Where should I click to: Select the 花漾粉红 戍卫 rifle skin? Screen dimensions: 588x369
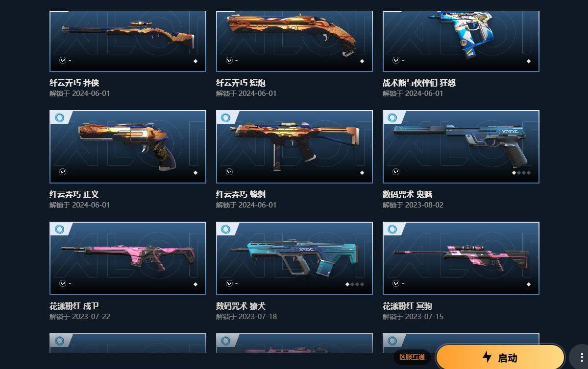[x=128, y=258]
